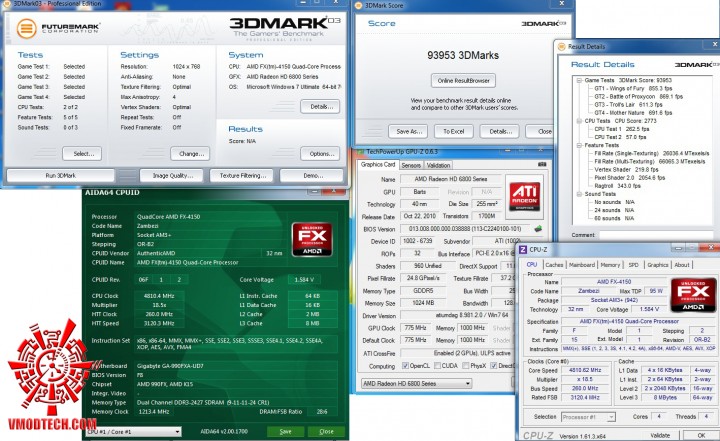Click Save in AIDA64 CPUID
720x441 pixels.
click(286, 431)
